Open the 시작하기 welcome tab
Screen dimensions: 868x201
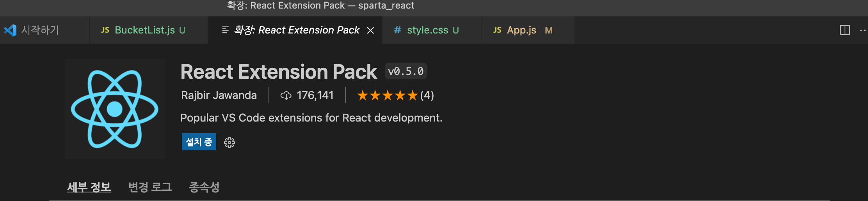44,30
